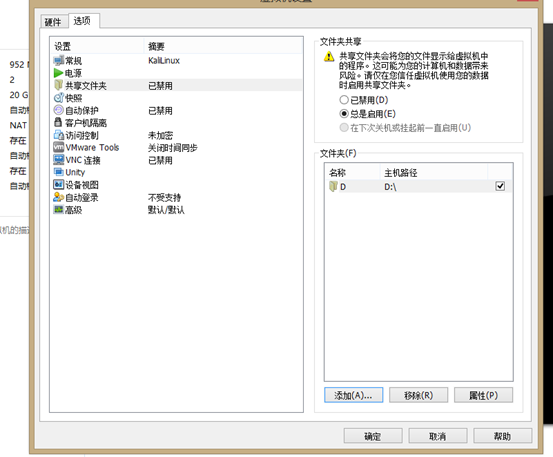Click the 未加密 summary text

click(x=160, y=135)
